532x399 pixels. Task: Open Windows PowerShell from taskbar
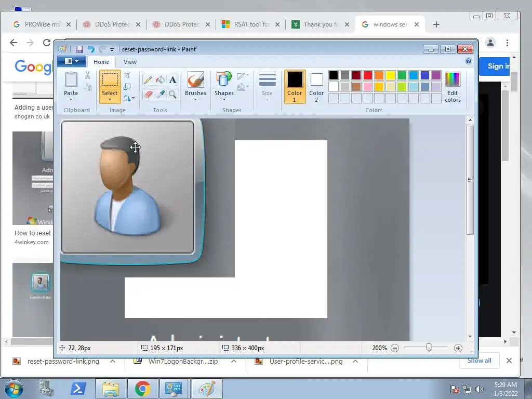click(x=78, y=389)
